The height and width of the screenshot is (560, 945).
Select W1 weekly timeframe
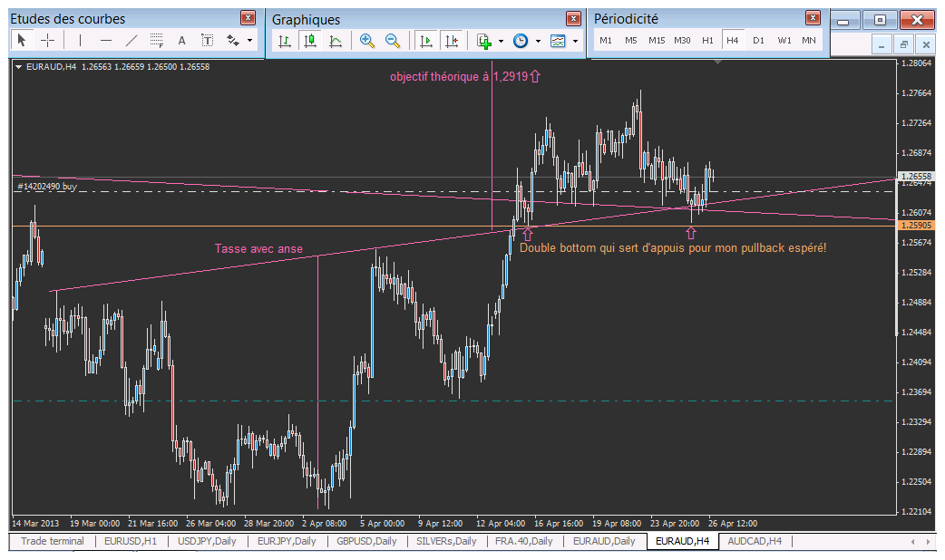784,41
